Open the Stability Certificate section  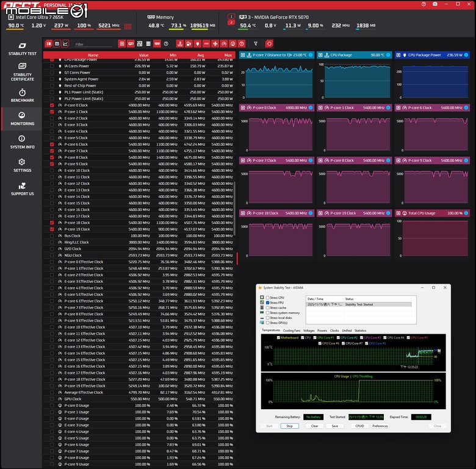(22, 72)
